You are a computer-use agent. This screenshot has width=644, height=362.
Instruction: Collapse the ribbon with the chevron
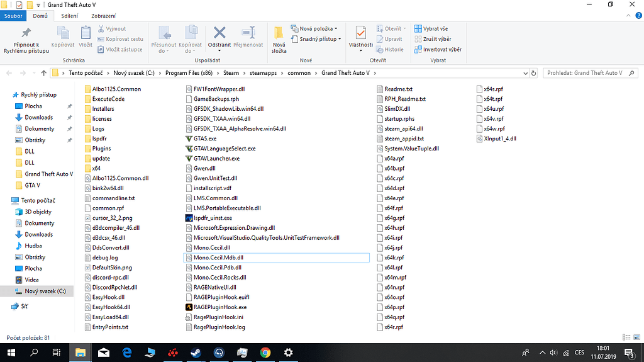628,16
